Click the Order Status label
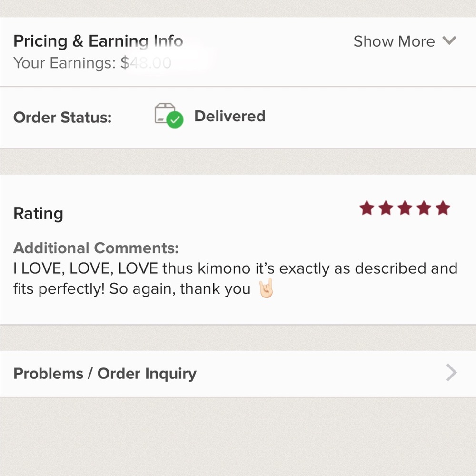Viewport: 476px width, 476px height. (62, 117)
